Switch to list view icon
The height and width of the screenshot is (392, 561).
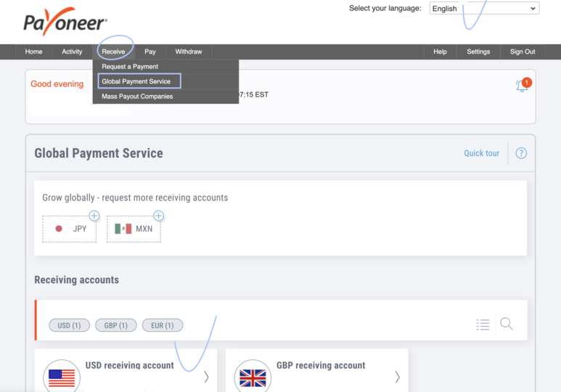[483, 324]
